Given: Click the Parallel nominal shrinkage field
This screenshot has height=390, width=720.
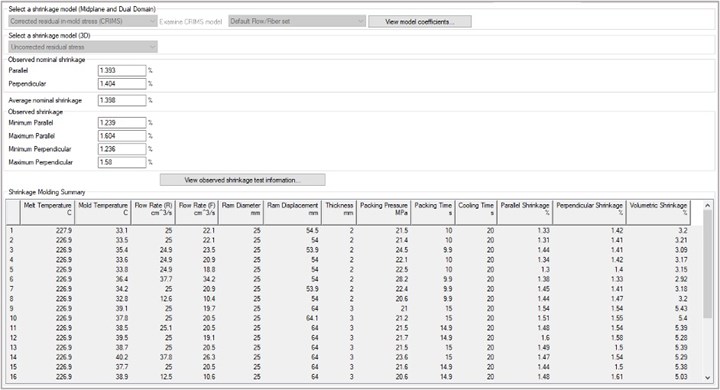Looking at the screenshot, I should pyautogui.click(x=122, y=70).
